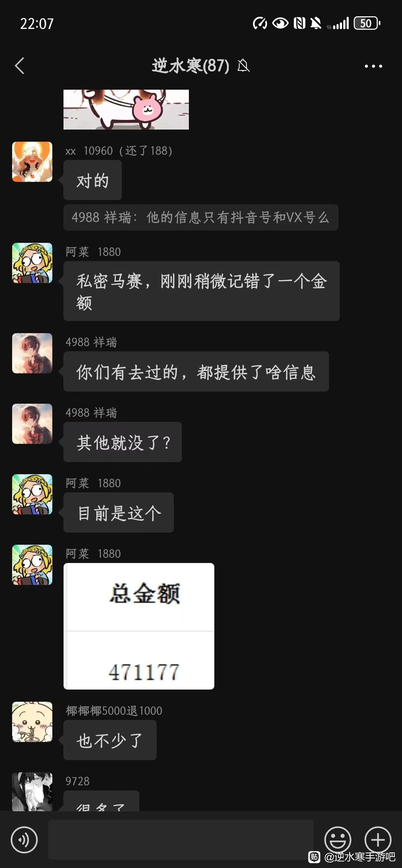Open the xx 10960 user avatar

32,162
